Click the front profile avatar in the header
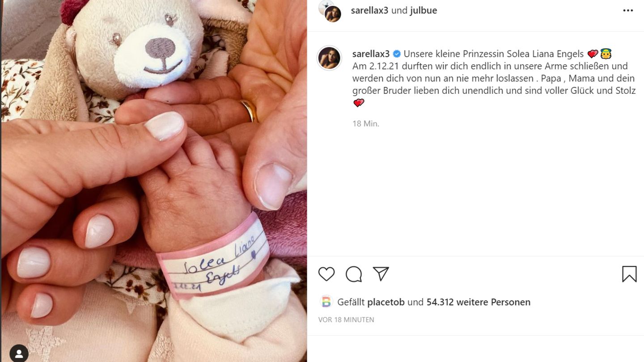The width and height of the screenshot is (644, 362). (333, 14)
